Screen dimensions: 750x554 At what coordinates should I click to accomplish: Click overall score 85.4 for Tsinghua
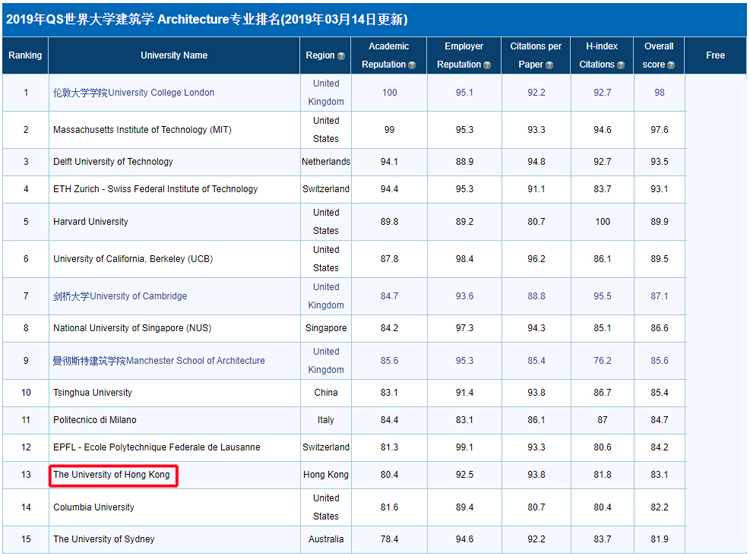659,393
